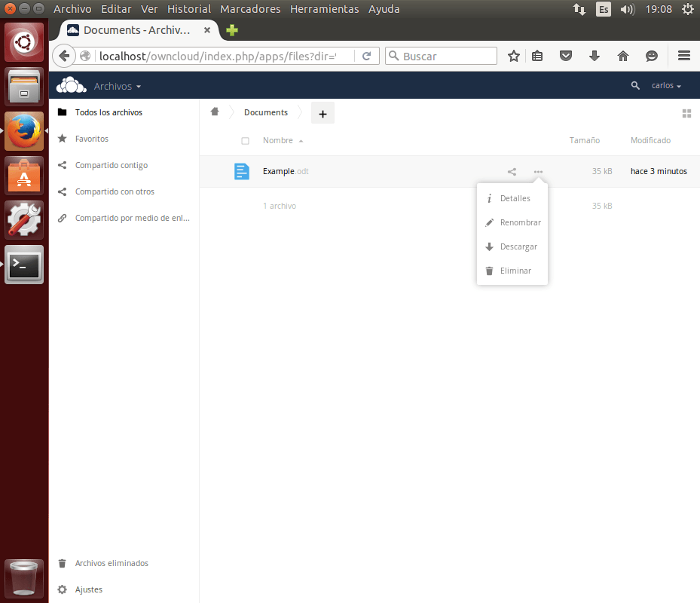Image resolution: width=700 pixels, height=603 pixels.
Task: Open Ajustes at sidebar bottom
Action: (x=124, y=589)
